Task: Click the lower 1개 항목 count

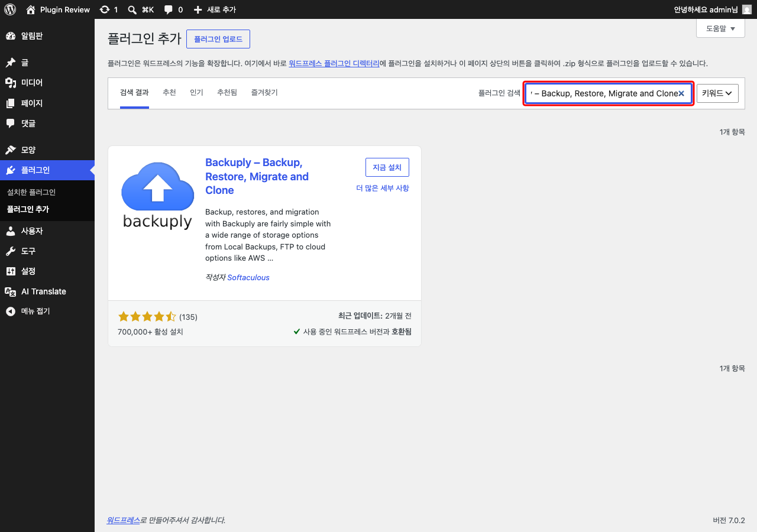Action: pos(732,368)
